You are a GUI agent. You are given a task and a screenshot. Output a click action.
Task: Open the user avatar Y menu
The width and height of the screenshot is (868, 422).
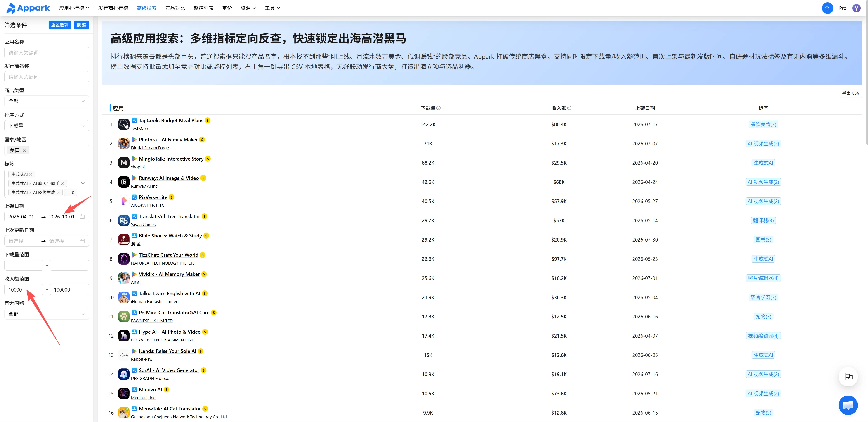(856, 8)
